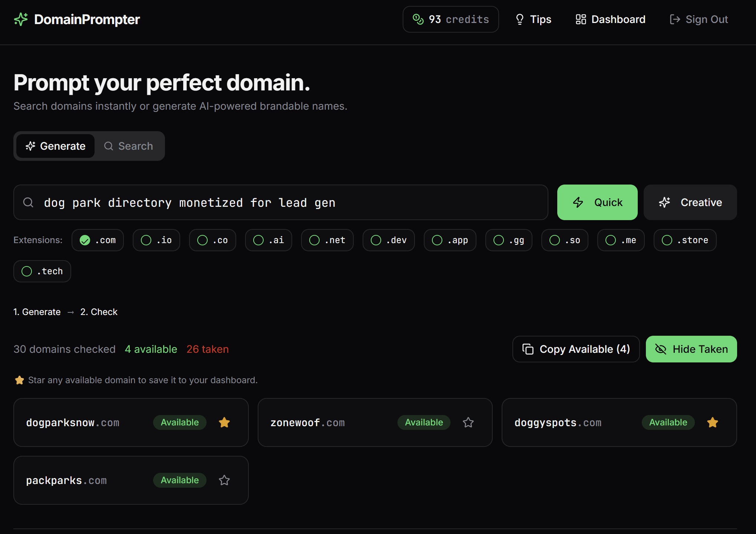Click the coins icon beside 93 credits

(x=418, y=19)
